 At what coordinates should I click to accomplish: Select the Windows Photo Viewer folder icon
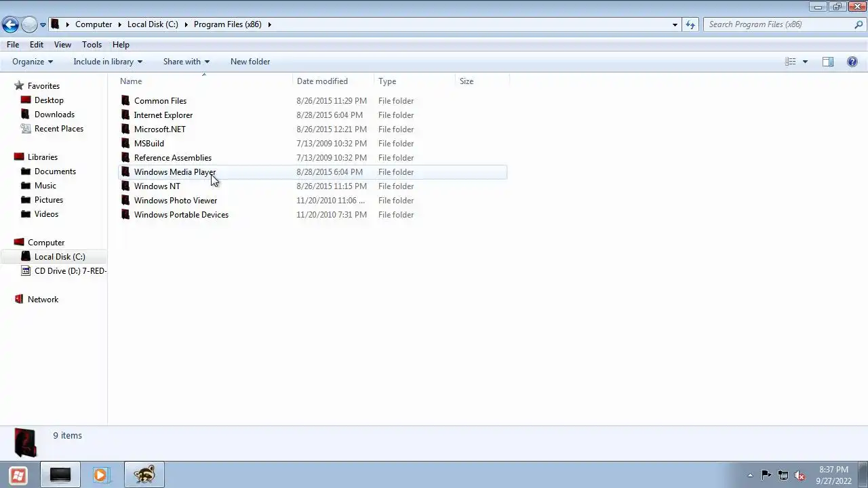[125, 201]
